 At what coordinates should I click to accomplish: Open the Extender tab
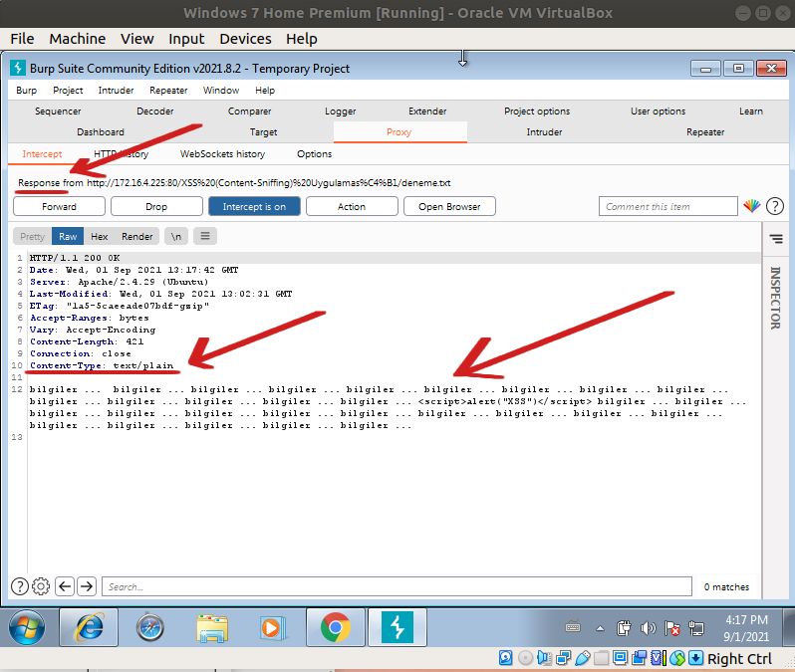click(x=427, y=111)
